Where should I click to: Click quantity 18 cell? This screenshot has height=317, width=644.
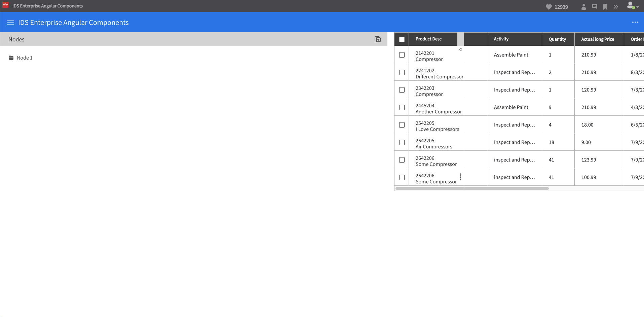click(x=558, y=142)
